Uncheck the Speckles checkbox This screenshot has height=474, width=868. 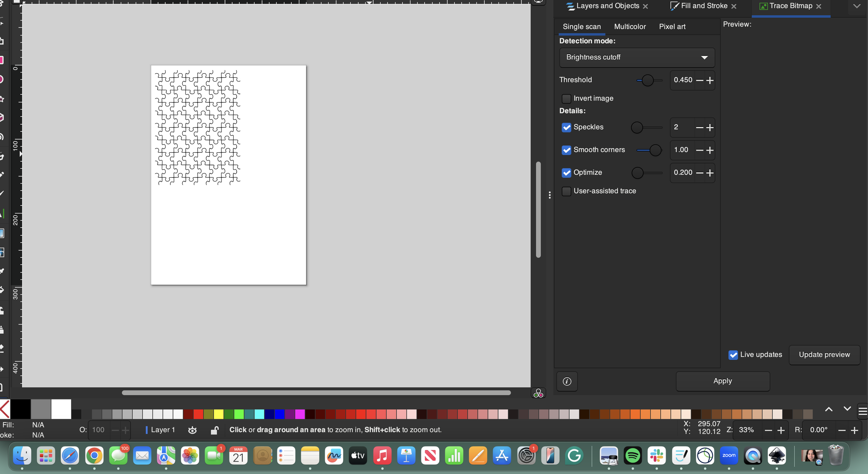click(566, 127)
